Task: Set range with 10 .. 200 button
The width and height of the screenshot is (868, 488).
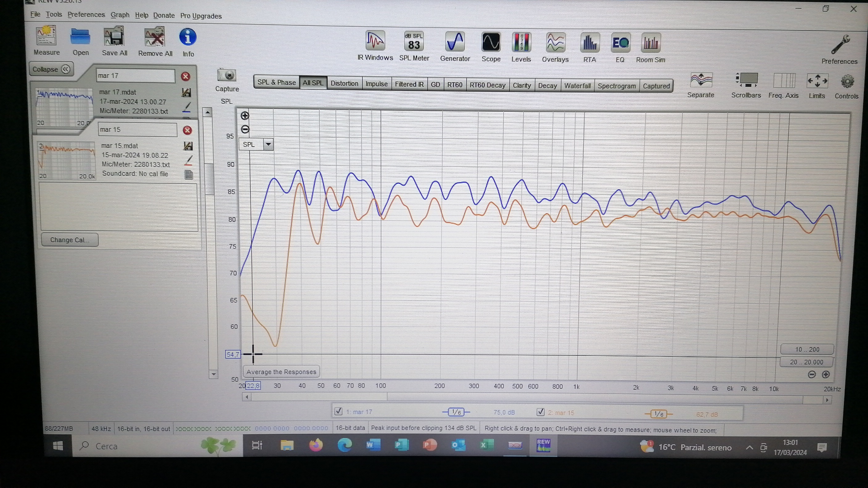Action: point(807,349)
